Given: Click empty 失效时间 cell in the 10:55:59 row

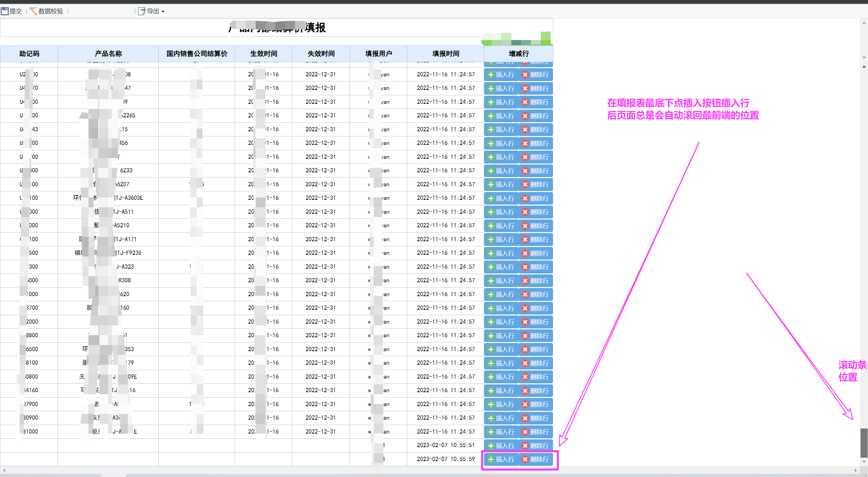Looking at the screenshot, I should click(x=321, y=459).
